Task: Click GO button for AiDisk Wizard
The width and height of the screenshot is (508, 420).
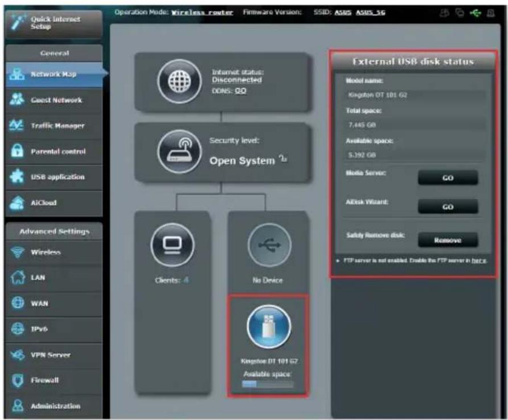Action: [x=448, y=207]
